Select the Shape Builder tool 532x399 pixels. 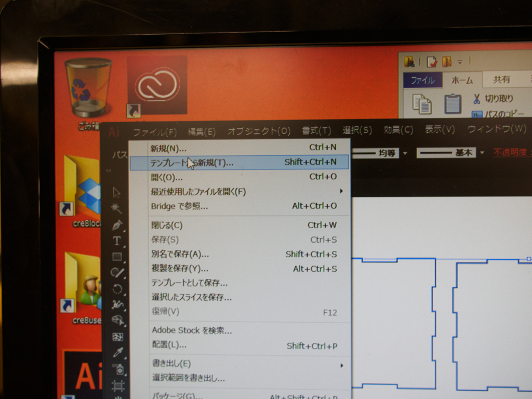pos(118,320)
